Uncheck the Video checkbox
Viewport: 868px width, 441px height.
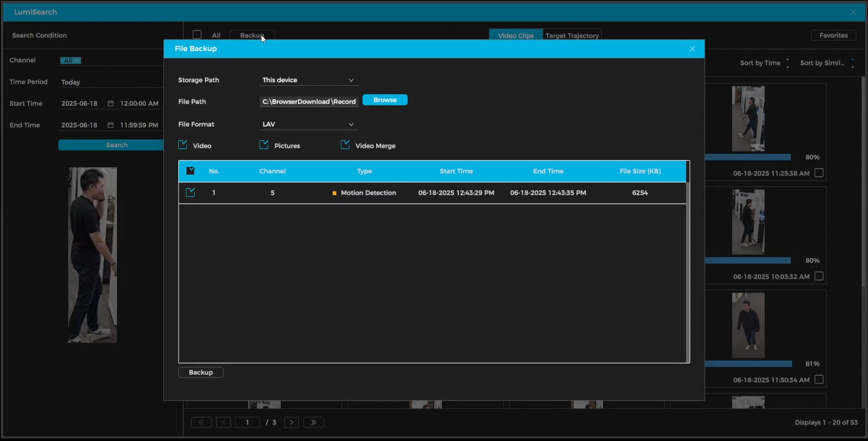183,145
